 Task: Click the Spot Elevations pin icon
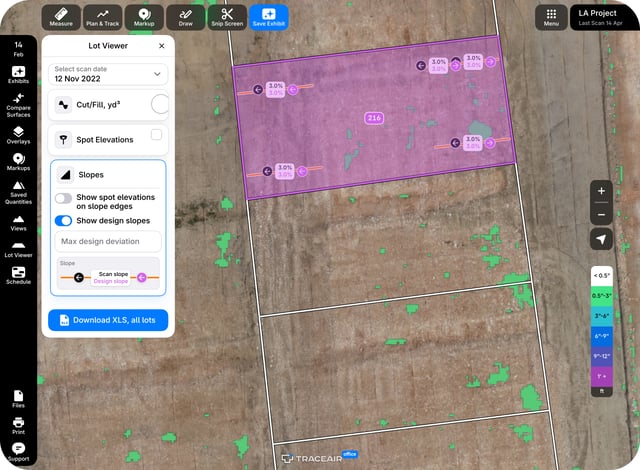pyautogui.click(x=63, y=140)
